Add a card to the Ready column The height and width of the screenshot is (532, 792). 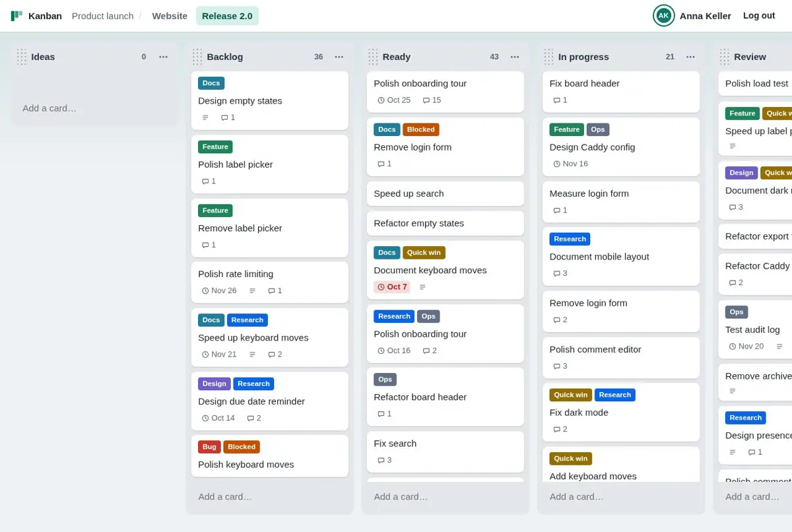pos(445,496)
